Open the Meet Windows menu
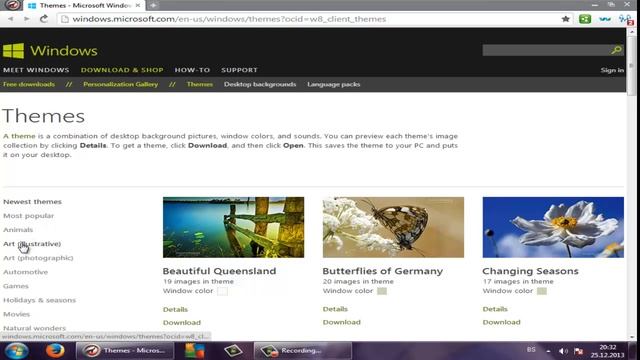The image size is (640, 360). [x=36, y=70]
